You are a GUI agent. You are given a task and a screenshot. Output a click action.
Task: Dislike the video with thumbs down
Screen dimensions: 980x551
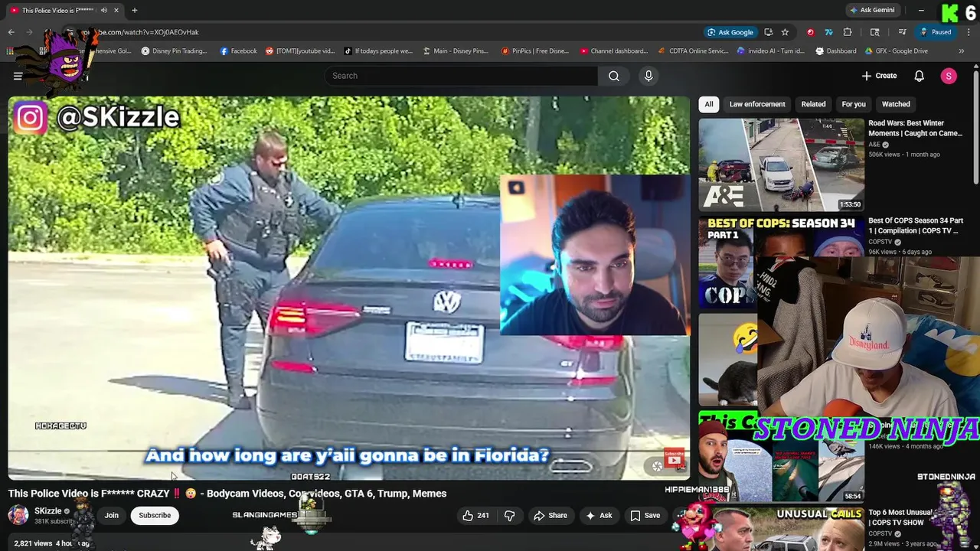click(x=510, y=516)
